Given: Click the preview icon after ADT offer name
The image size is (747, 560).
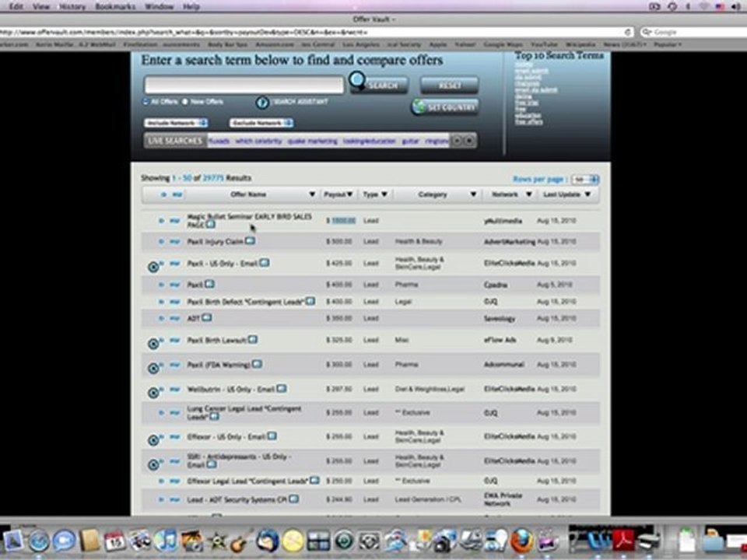Looking at the screenshot, I should click(x=207, y=317).
